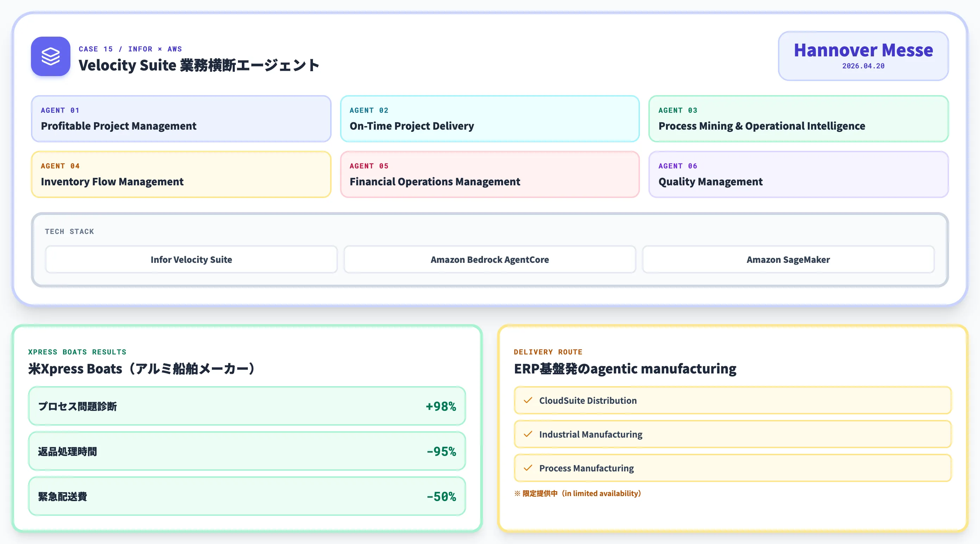This screenshot has height=544, width=980.
Task: Click the checkmark beside CloudSuite Distribution
Action: pos(528,401)
